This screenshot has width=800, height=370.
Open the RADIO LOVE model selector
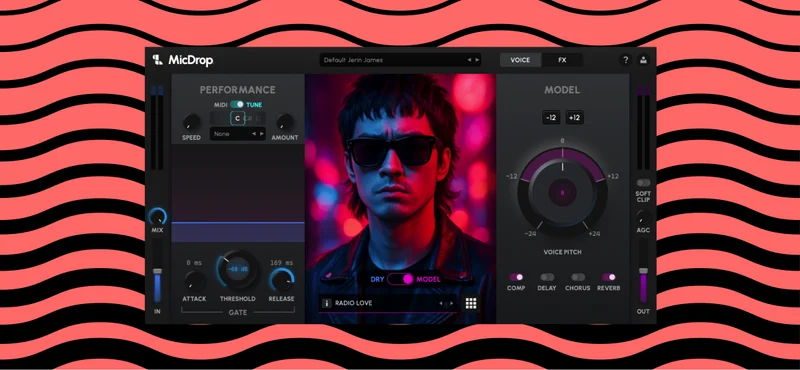pyautogui.click(x=388, y=303)
